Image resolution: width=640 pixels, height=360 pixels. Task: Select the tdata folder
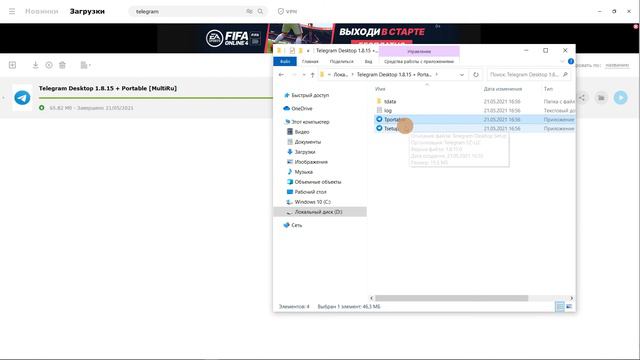point(390,101)
